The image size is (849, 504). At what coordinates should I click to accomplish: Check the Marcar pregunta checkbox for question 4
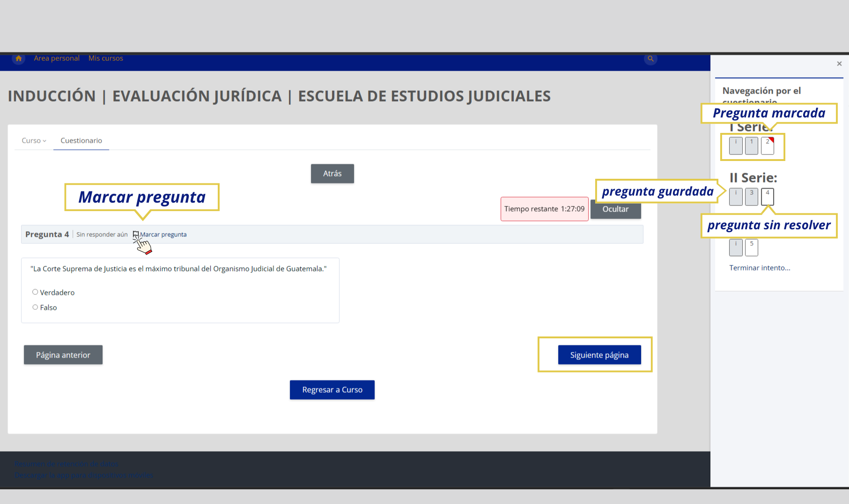coord(136,234)
